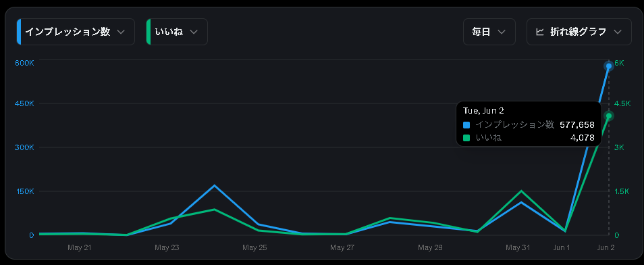Click the 3K right axis label
Image resolution: width=644 pixels, height=265 pixels.
[619, 147]
